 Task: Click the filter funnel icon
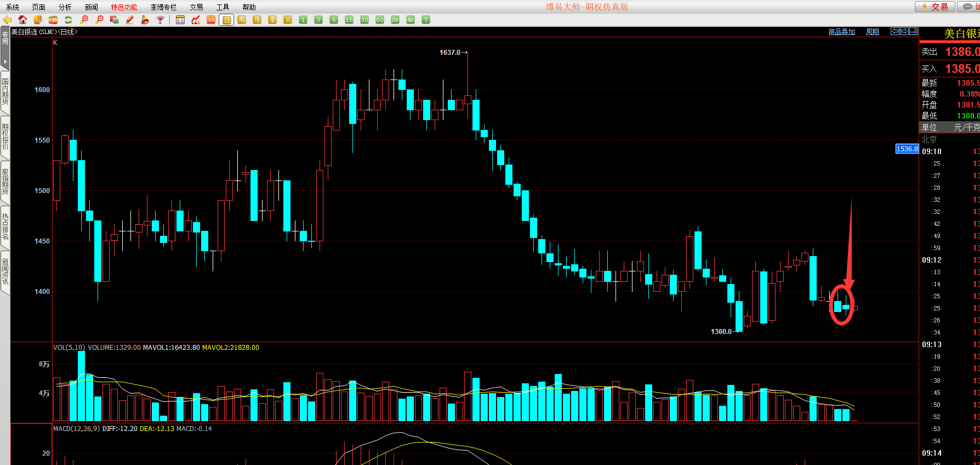coord(161,20)
